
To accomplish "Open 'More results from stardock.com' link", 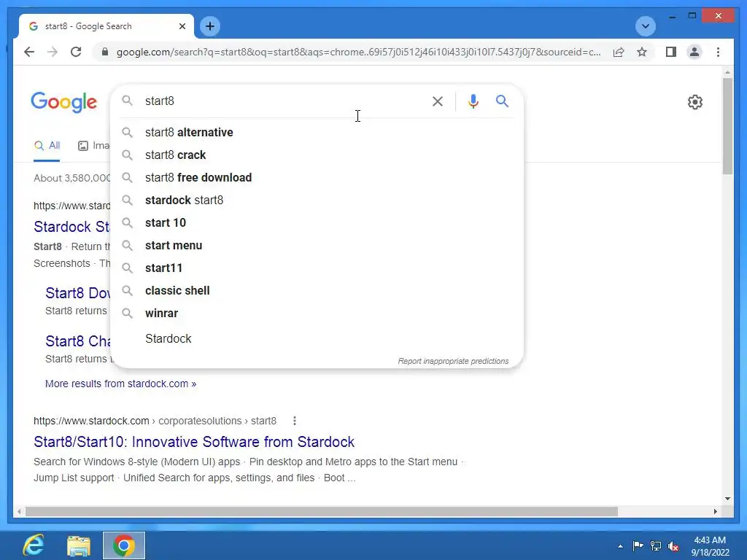I will point(120,384).
